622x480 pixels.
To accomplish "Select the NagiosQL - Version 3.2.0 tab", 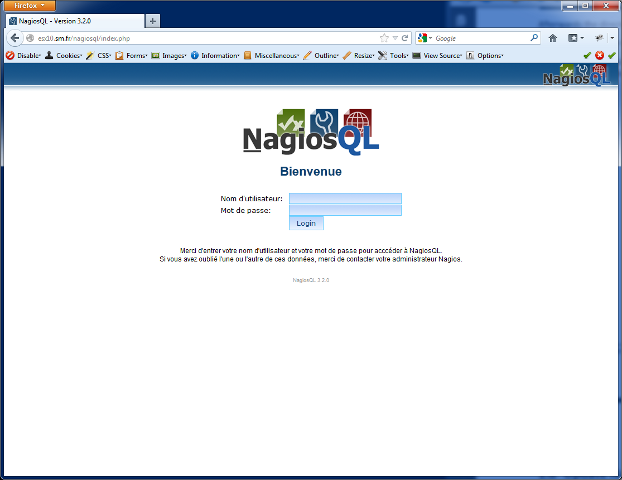I will tap(75, 21).
